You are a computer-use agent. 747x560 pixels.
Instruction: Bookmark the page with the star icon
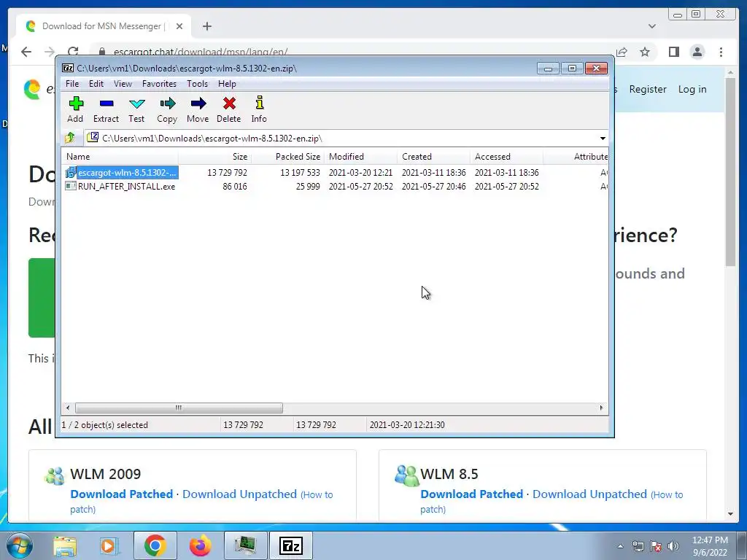point(645,52)
